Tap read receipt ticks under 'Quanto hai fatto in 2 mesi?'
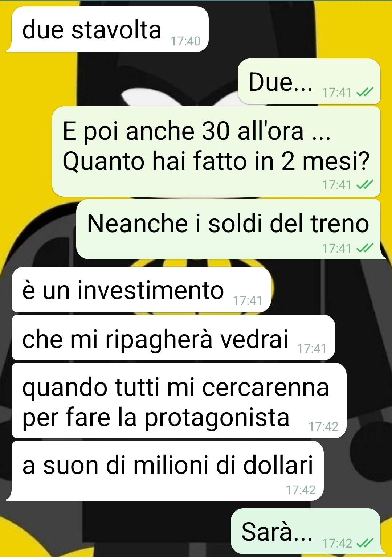The image size is (392, 557). 364,185
